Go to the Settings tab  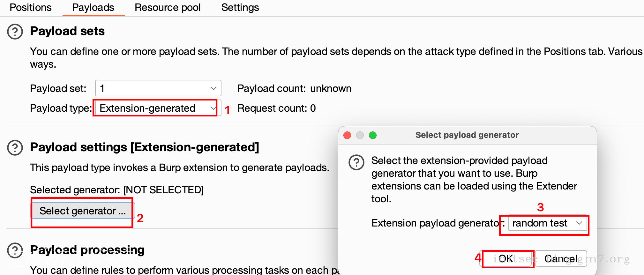click(240, 7)
